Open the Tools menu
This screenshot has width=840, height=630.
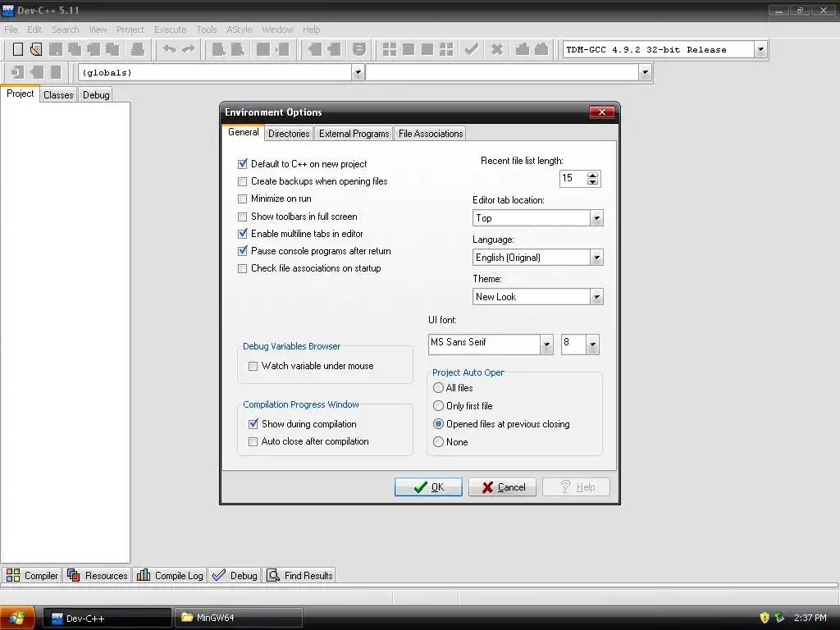pos(206,30)
